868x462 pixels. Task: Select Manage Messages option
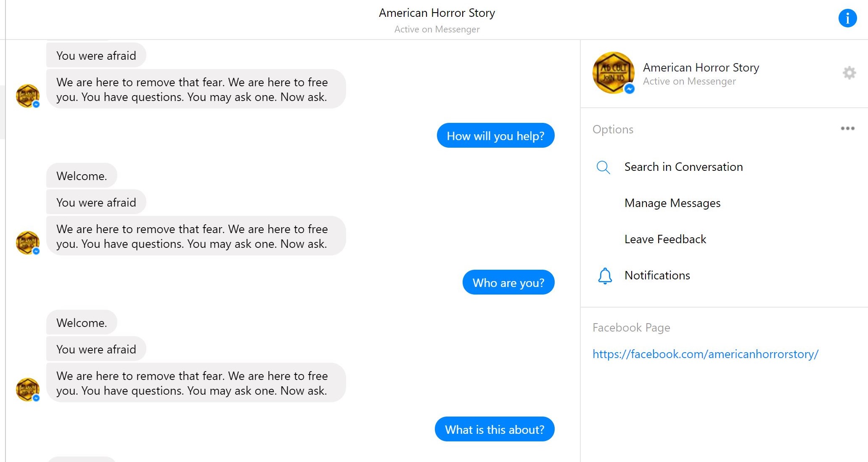coord(672,203)
